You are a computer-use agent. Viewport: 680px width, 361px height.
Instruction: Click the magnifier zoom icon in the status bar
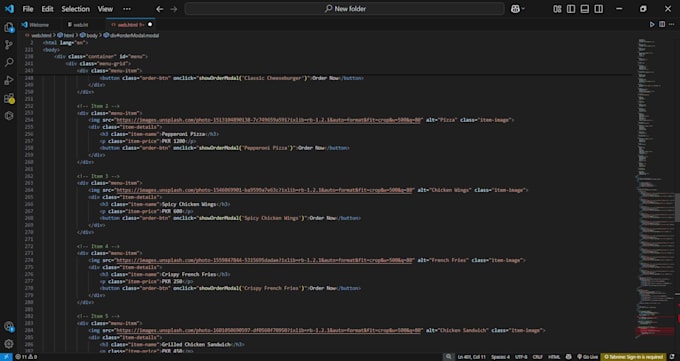(448, 357)
